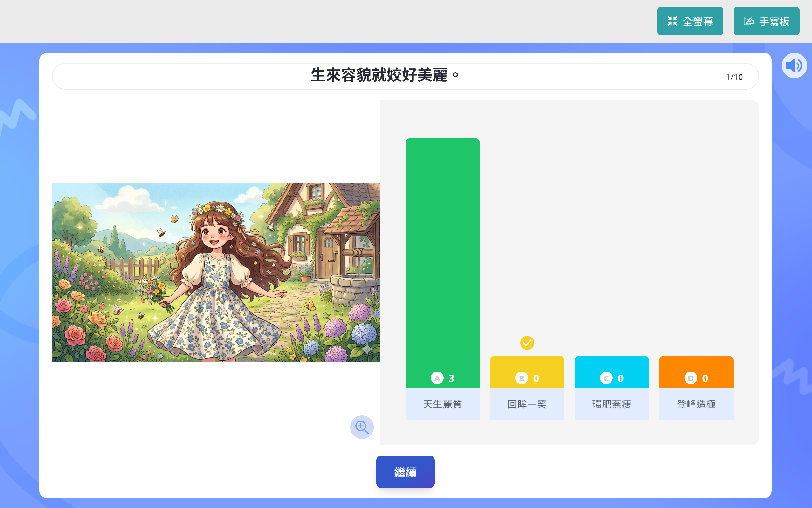Click the fullscreen collapse arrows icon
The image size is (812, 508).
[x=672, y=21]
